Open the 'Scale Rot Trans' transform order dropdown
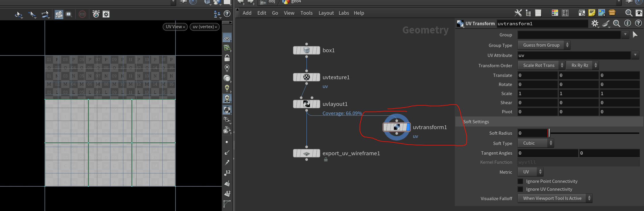 [x=541, y=65]
